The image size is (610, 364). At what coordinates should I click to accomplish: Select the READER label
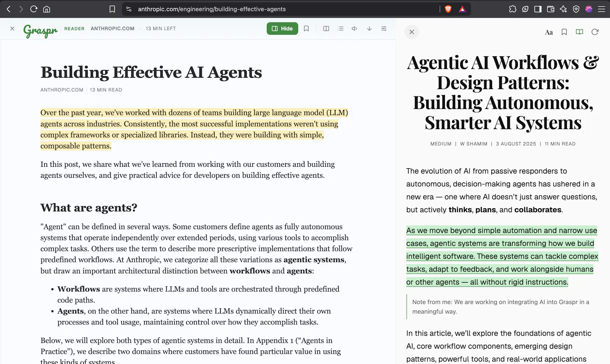74,29
